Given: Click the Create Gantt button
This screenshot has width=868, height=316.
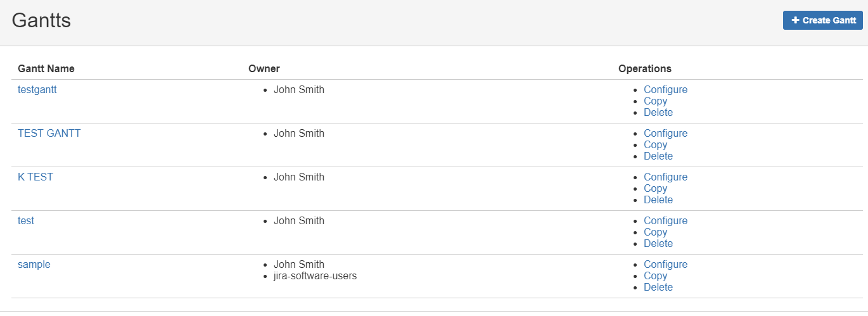Looking at the screenshot, I should 823,20.
